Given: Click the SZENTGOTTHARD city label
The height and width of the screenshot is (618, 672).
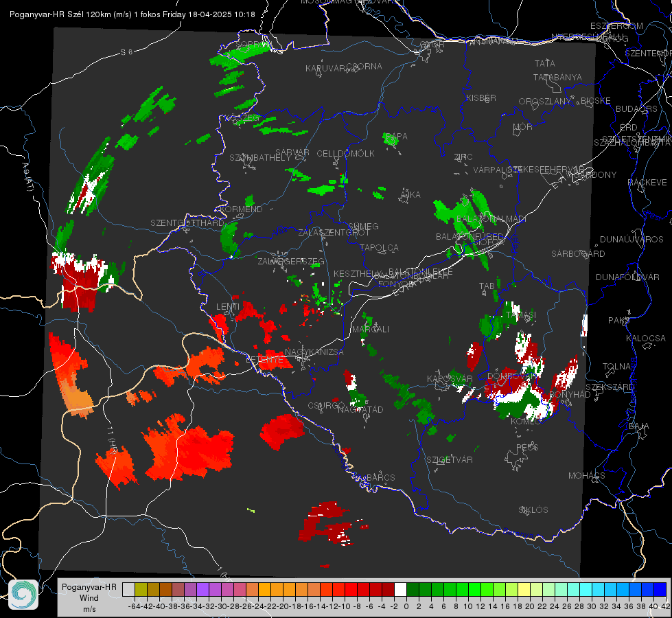Looking at the screenshot, I should pyautogui.click(x=187, y=222).
